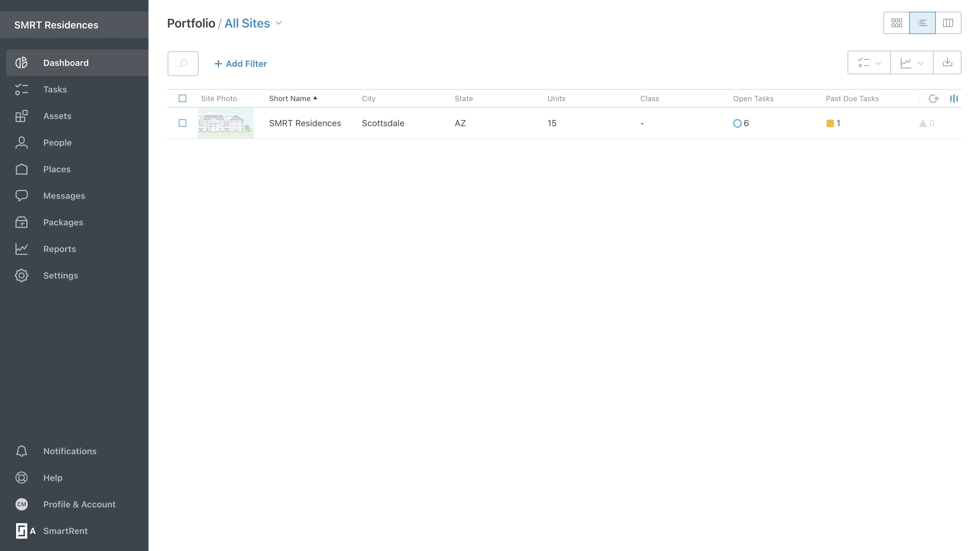Click the Class column header
The image size is (980, 551).
[649, 99]
